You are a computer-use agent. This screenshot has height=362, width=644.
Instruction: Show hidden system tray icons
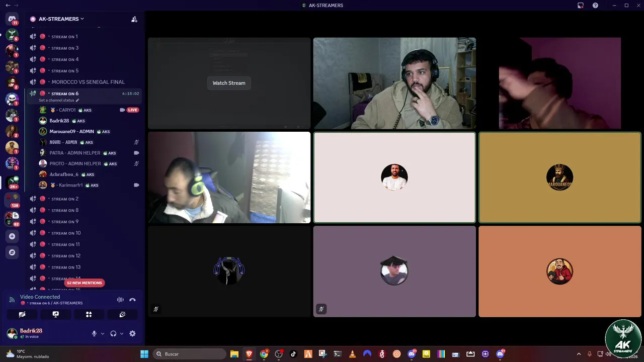pos(579,354)
